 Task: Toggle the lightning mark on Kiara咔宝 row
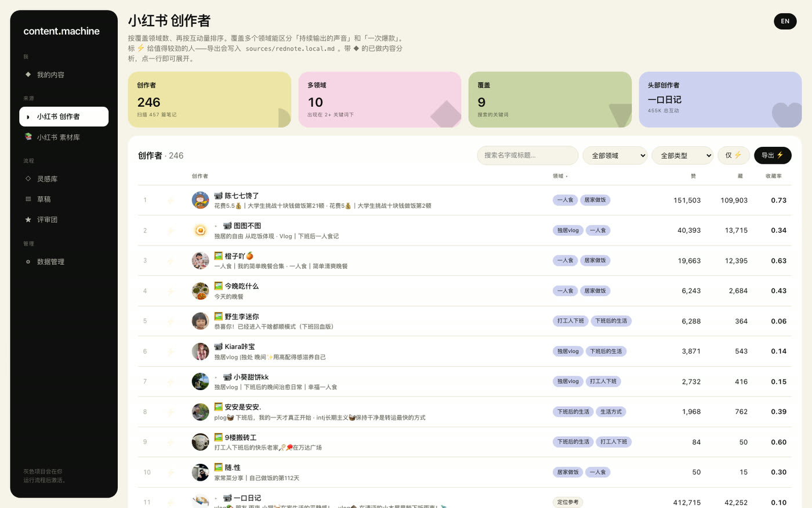point(171,351)
